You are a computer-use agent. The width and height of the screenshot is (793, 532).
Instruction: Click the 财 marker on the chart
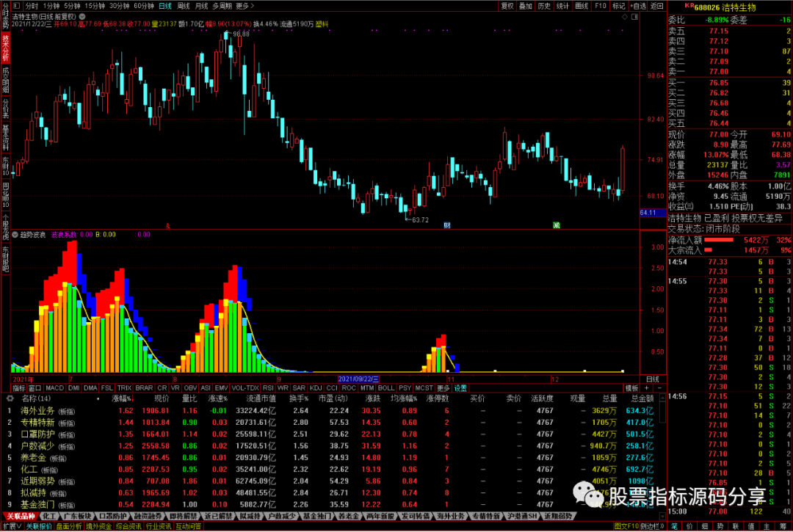click(x=447, y=225)
